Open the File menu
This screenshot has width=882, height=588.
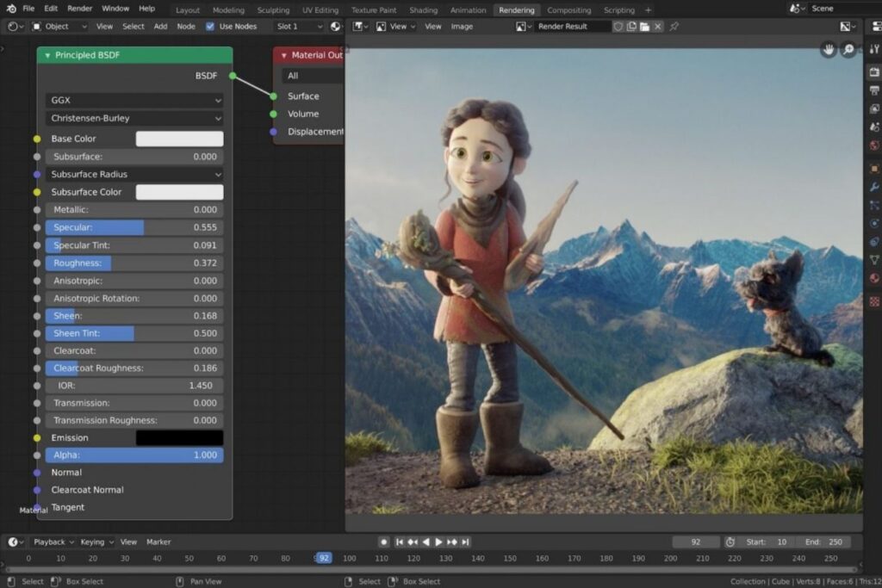[28, 9]
